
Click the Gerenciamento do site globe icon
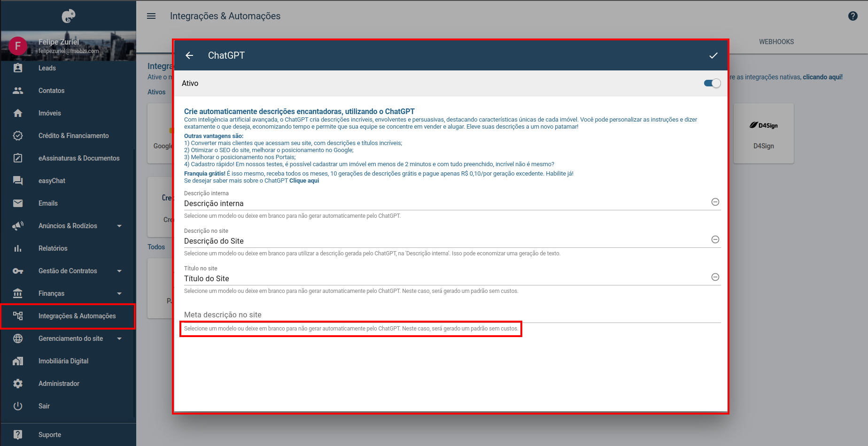coord(18,338)
